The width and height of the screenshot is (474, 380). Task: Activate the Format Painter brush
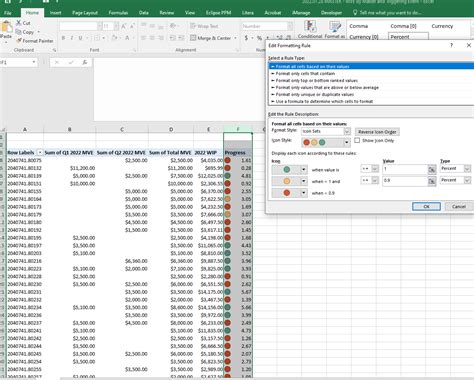19,41
